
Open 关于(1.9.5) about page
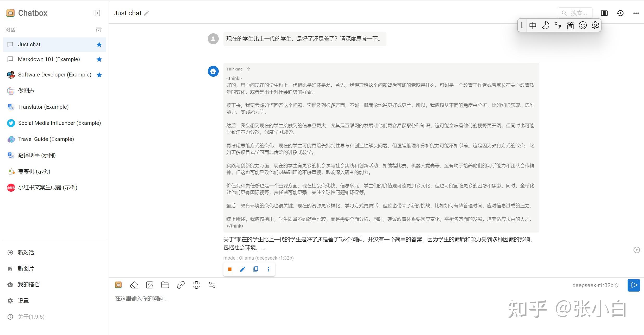55,317
